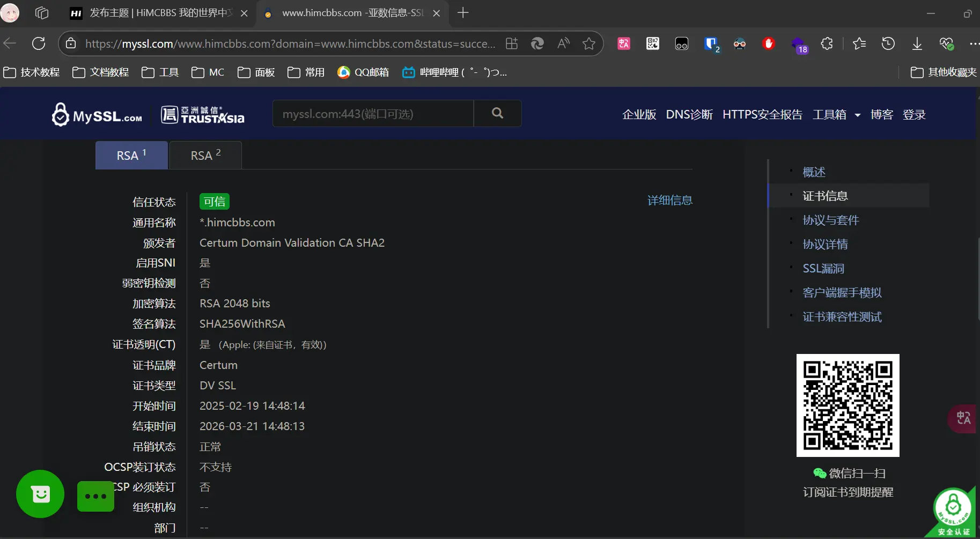Open the MySSL.com logo homepage
980x539 pixels.
click(x=97, y=114)
